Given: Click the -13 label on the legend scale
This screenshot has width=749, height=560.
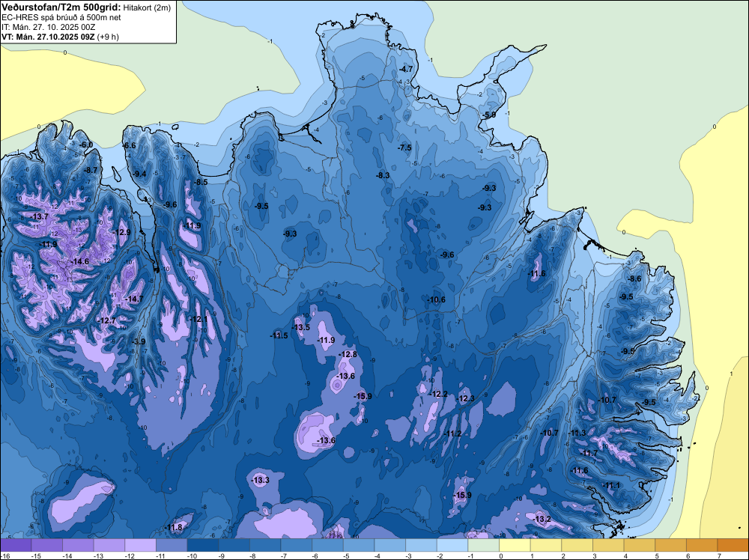Looking at the screenshot, I should [x=98, y=556].
